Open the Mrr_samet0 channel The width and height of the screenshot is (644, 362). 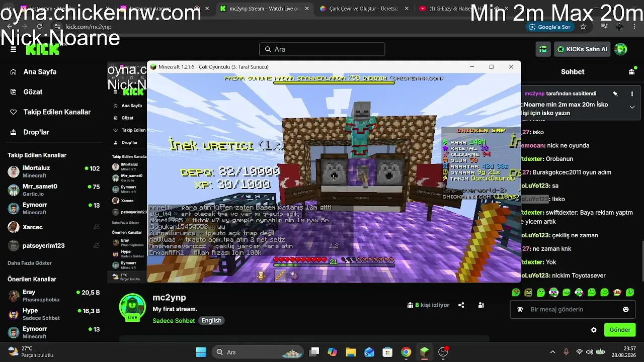pyautogui.click(x=54, y=190)
